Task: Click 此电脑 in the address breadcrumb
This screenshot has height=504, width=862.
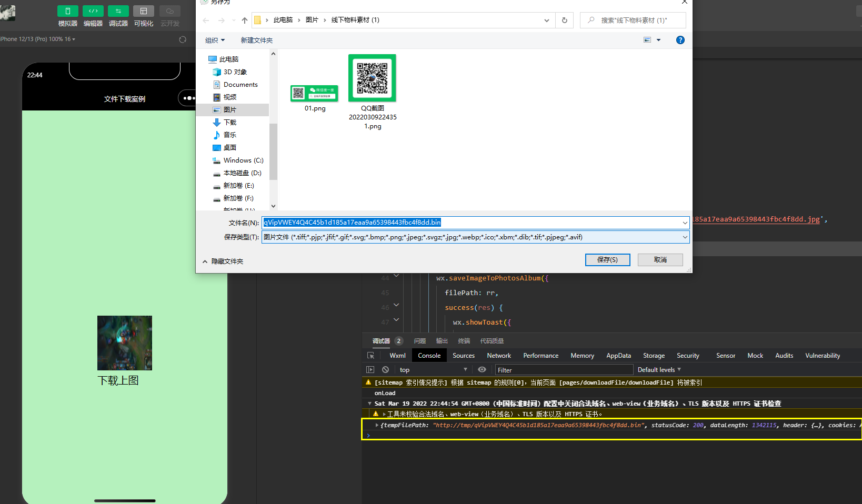Action: click(x=283, y=20)
